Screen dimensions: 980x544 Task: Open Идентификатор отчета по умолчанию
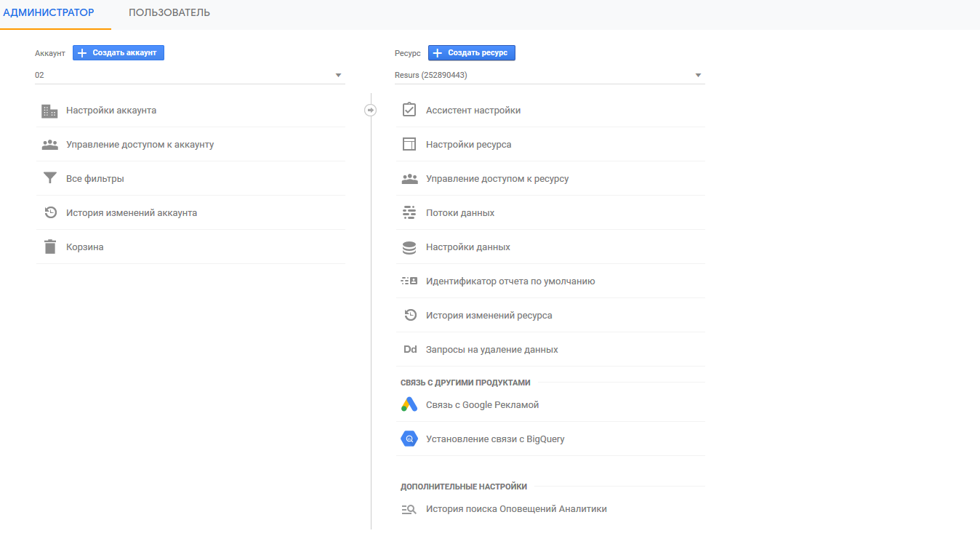click(x=510, y=281)
